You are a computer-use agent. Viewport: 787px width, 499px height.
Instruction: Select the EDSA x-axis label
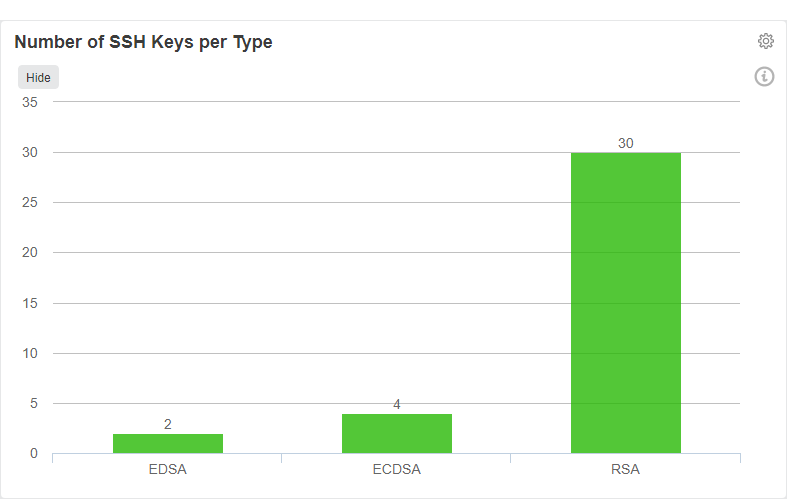167,469
